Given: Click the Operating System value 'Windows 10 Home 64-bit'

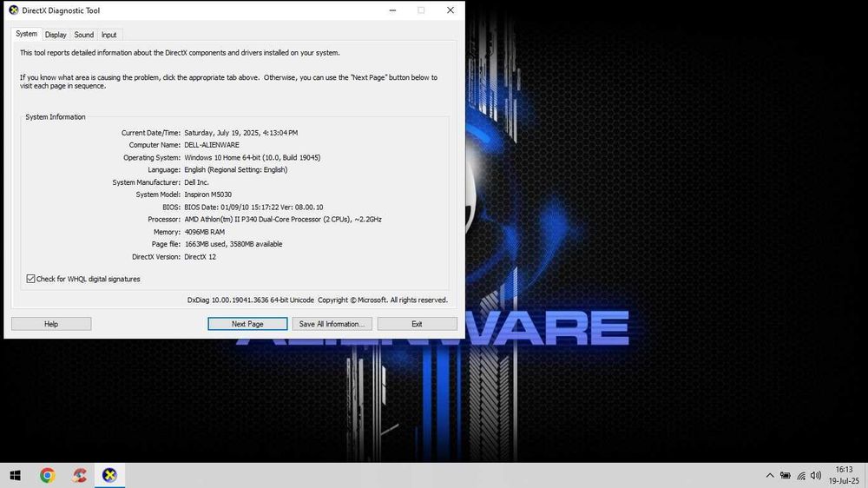Looking at the screenshot, I should tap(222, 157).
